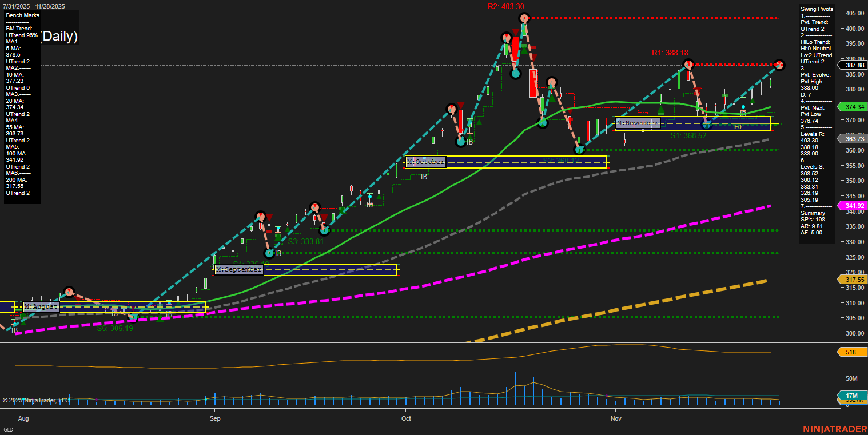Click the 350.00 price axis label
Image resolution: width=868 pixels, height=435 pixels.
pos(854,181)
